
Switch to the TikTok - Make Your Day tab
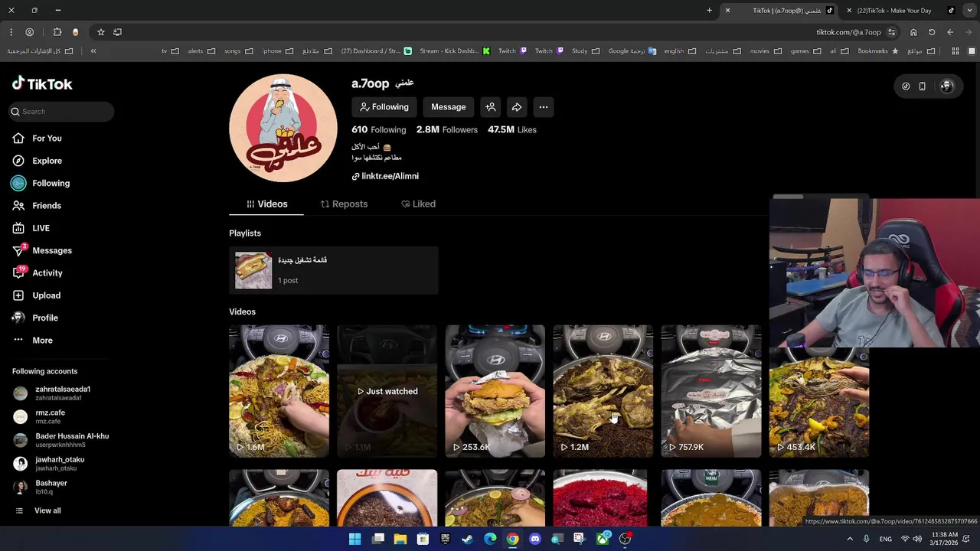tap(900, 11)
